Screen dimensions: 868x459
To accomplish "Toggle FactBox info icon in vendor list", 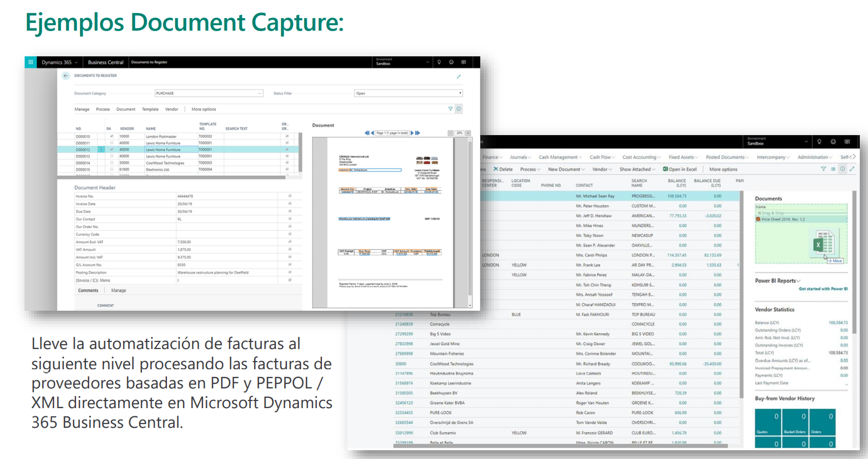I will tap(842, 169).
